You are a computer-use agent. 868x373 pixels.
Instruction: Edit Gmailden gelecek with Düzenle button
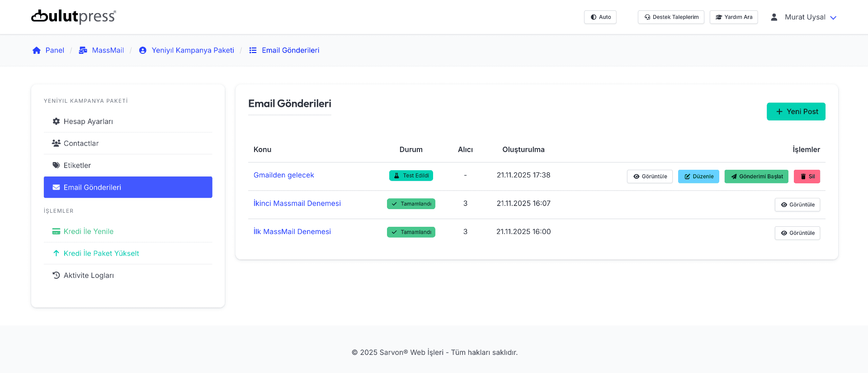click(x=698, y=177)
